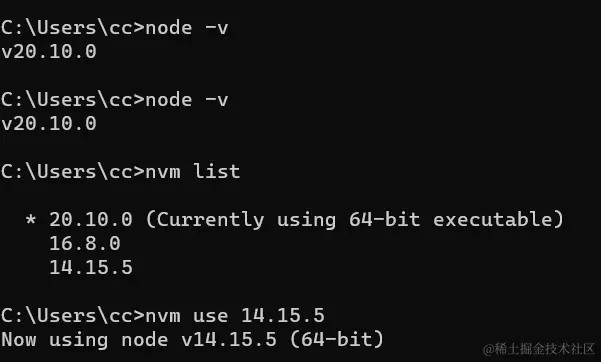This screenshot has width=601, height=362.
Task: Click the first C:\Users\cc> prompt
Action: coord(72,28)
